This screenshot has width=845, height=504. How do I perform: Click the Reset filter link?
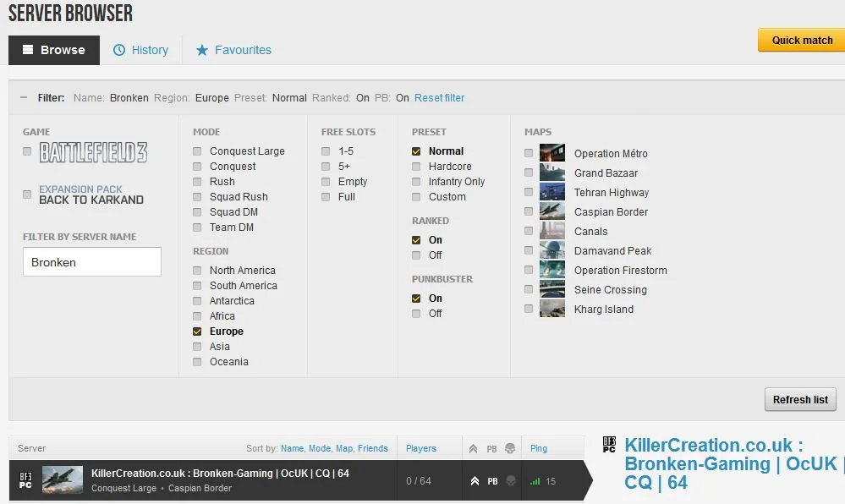click(439, 97)
